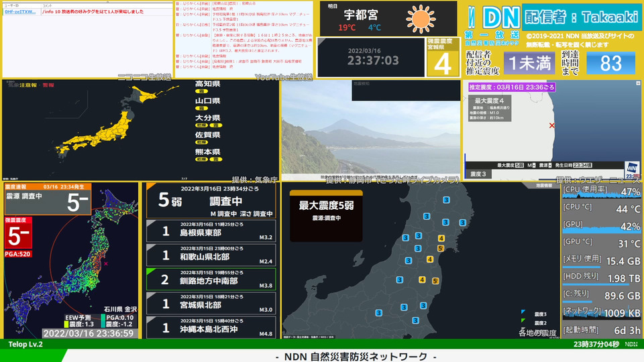Click the red 強震震度 5- box
Viewport: 644px width, 362px height.
coord(19,233)
